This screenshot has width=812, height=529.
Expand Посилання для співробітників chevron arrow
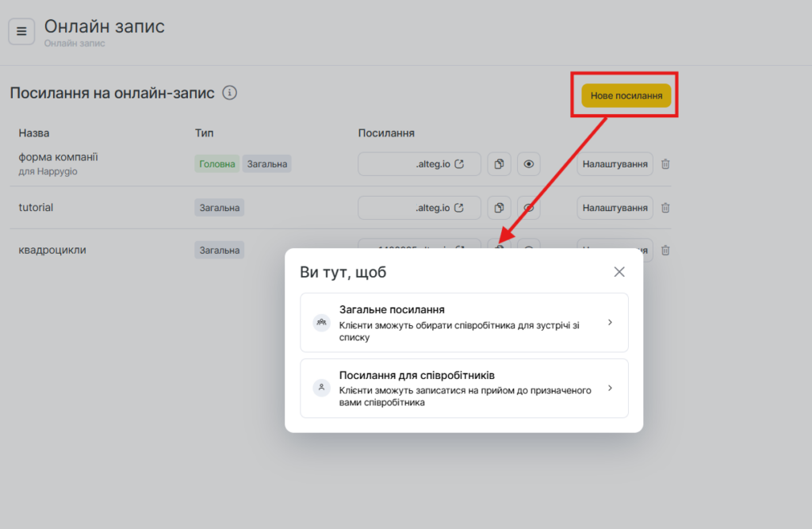[x=609, y=388]
